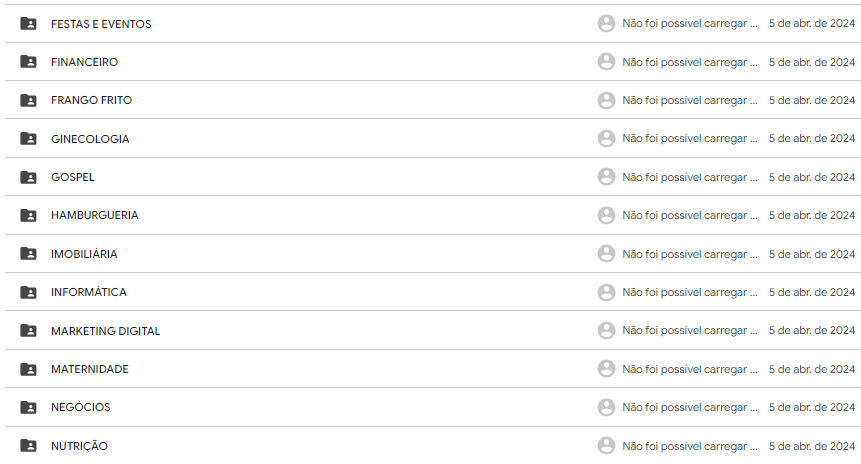Click the owner avatar icon in HAMBURGUERIA row
The image size is (861, 464).
coord(606,216)
